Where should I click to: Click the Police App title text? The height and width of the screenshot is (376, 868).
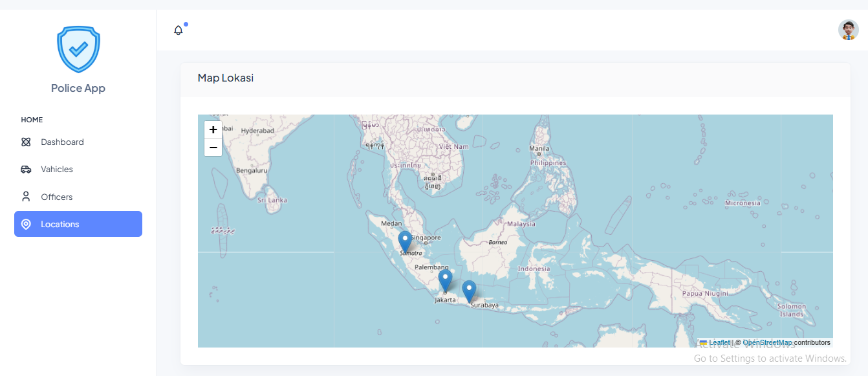point(78,88)
